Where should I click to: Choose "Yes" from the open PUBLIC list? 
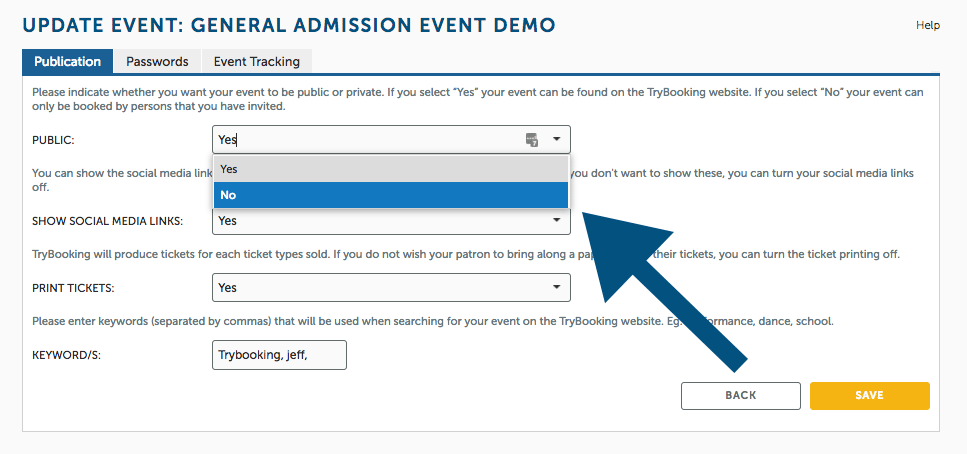coord(390,169)
